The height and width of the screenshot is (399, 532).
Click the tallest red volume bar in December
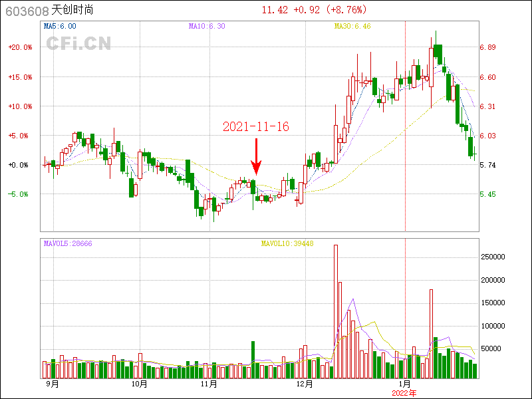[336, 311]
